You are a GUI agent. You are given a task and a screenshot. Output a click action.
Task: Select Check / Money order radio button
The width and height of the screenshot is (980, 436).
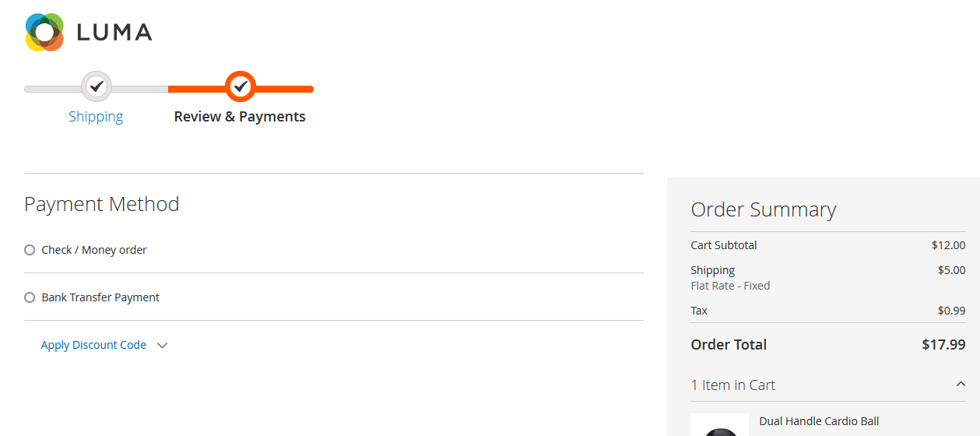click(30, 250)
